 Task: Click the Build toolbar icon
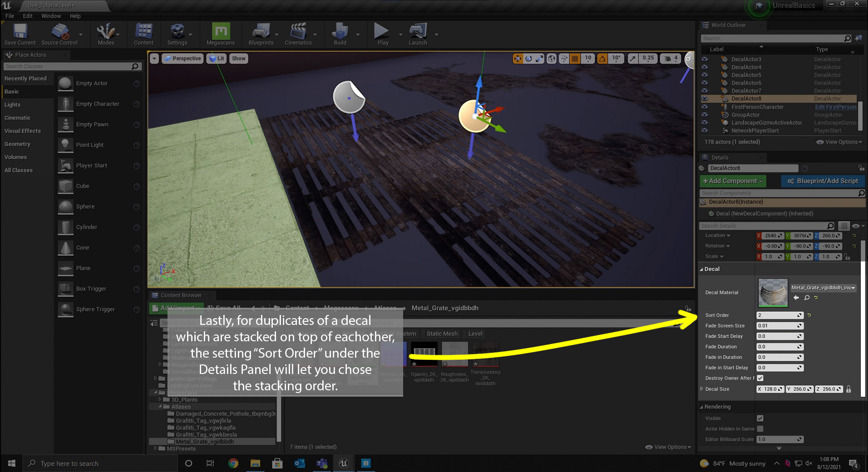click(x=340, y=34)
